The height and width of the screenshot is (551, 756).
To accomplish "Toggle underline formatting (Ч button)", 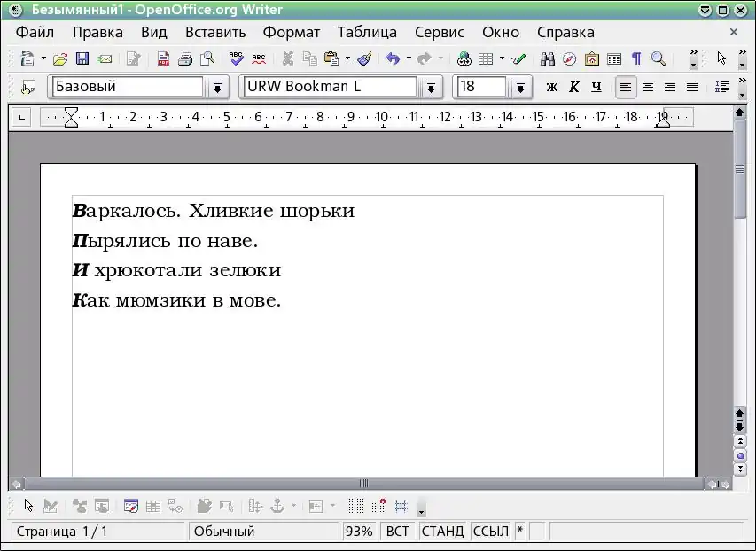I will (596, 87).
